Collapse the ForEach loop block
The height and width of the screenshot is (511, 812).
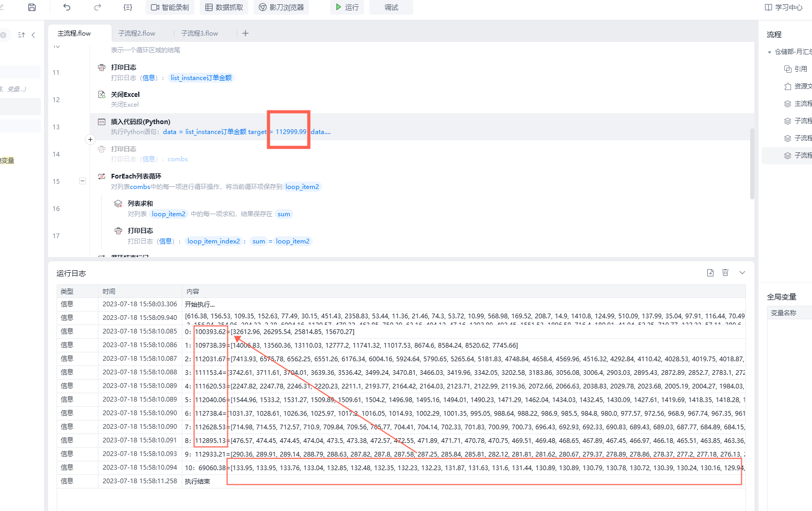pyautogui.click(x=82, y=181)
